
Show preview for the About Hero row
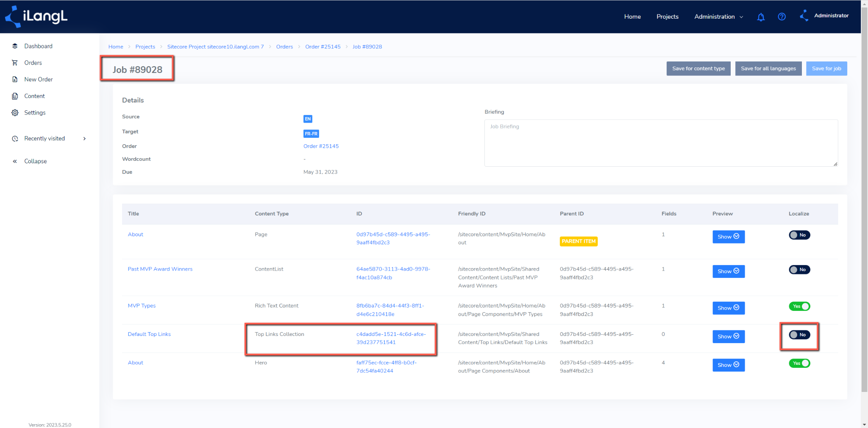pos(729,365)
